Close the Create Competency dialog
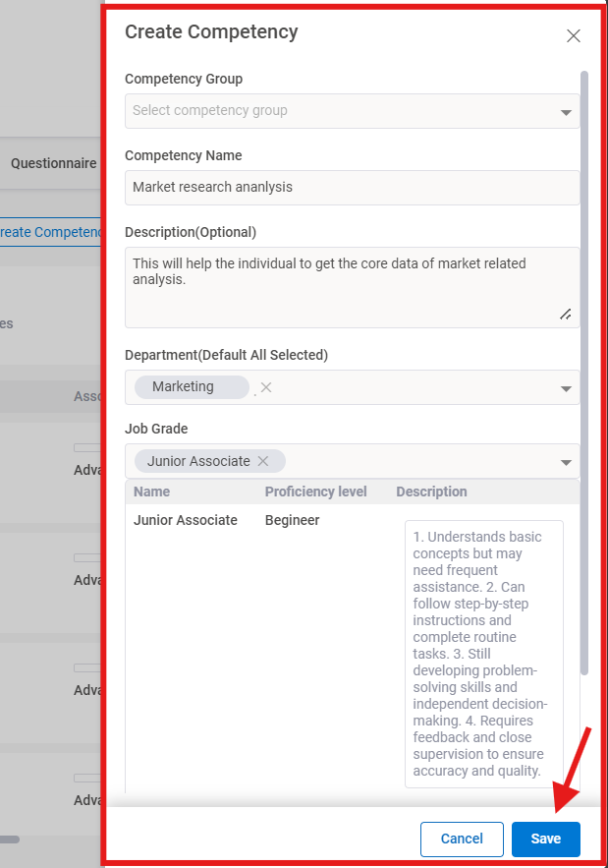The height and width of the screenshot is (868, 608). point(574,35)
